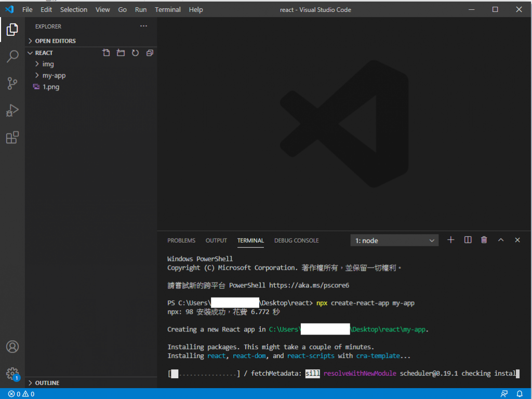Open the File menu
The width and height of the screenshot is (532, 399).
(28, 9)
